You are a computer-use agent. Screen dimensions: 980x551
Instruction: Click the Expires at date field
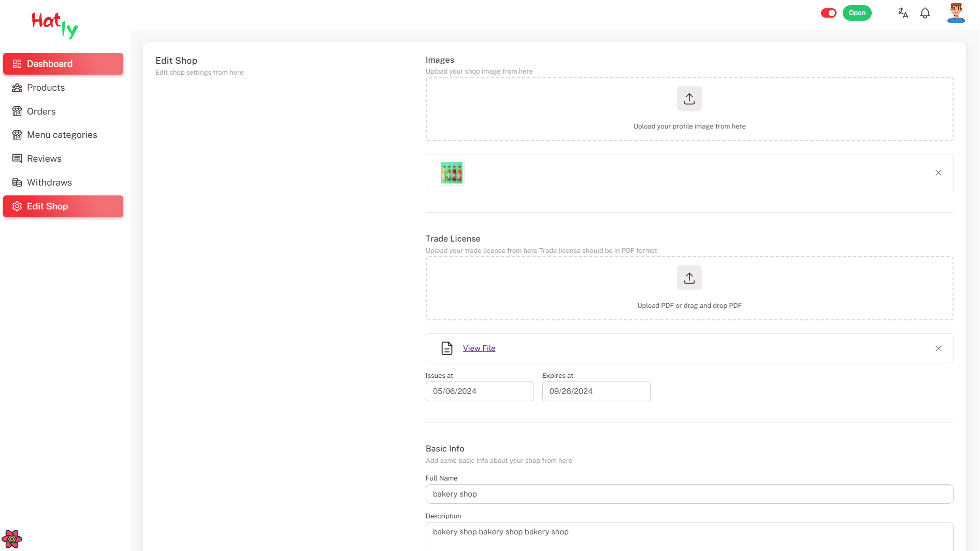coord(596,391)
